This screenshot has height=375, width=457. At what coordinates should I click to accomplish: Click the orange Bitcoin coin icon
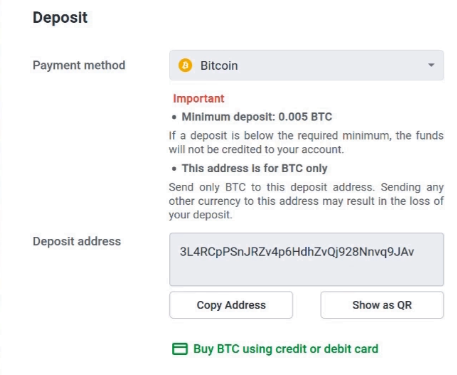[185, 65]
